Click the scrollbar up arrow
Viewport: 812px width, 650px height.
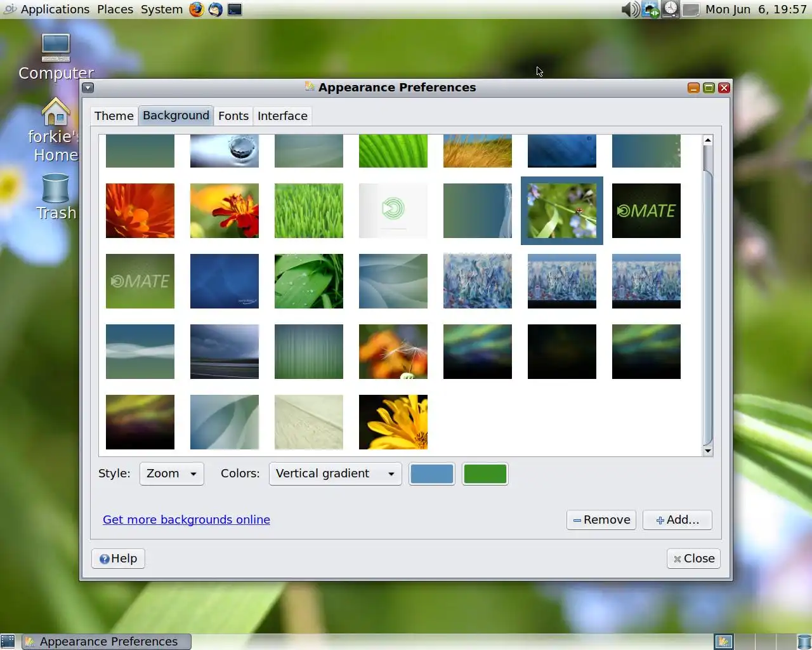[x=708, y=140]
